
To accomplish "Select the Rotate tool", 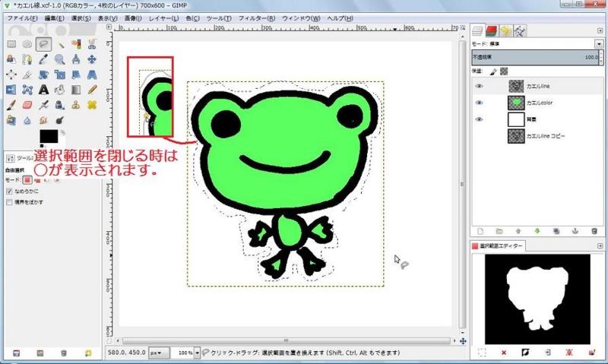I will pos(43,74).
